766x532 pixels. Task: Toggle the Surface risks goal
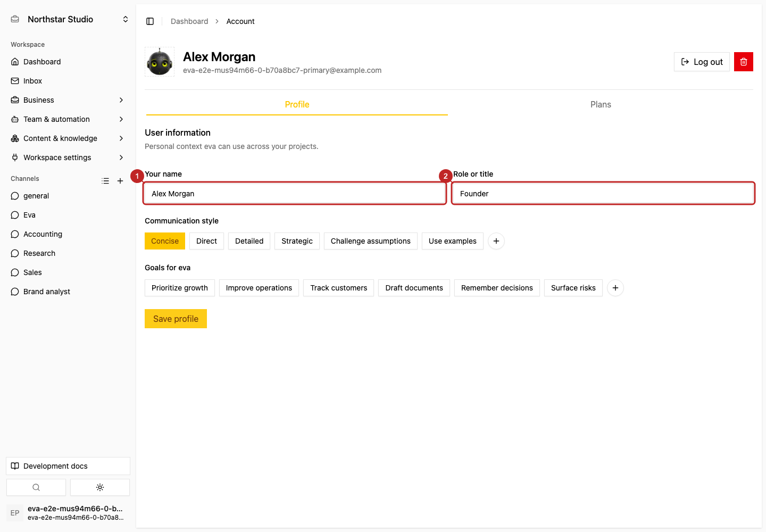tap(573, 288)
